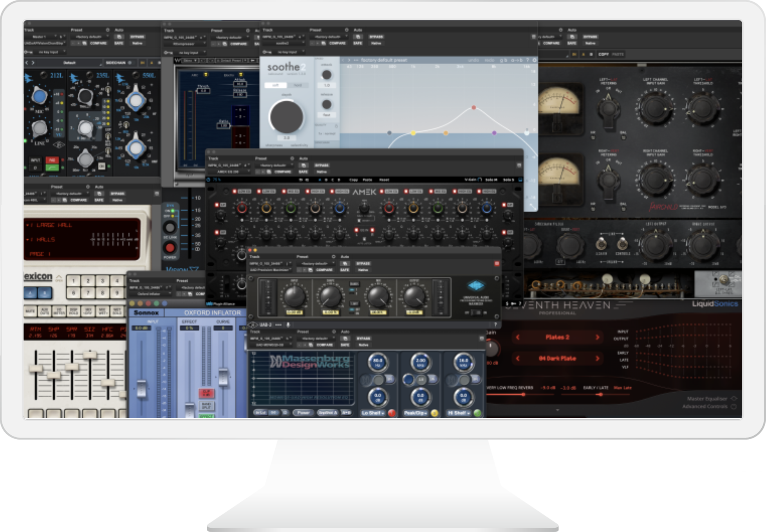
Task: Open the soothe2 factory default preset dropdown
Action: point(329,37)
